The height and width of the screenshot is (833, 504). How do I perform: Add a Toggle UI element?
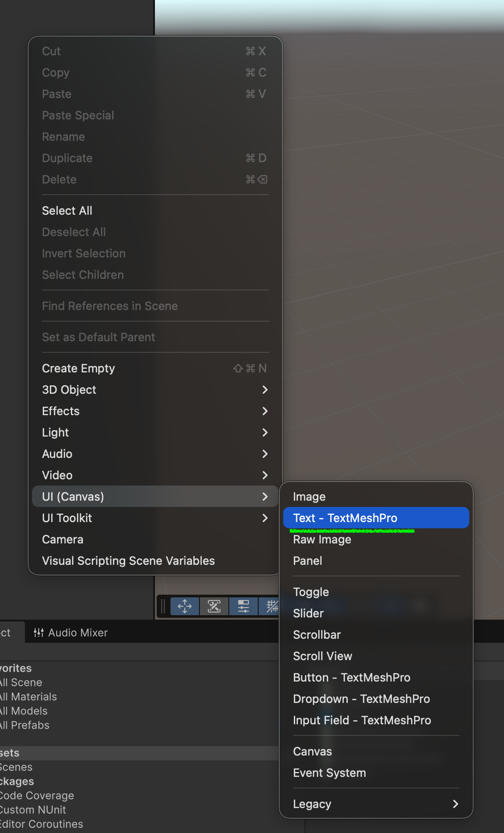point(311,592)
